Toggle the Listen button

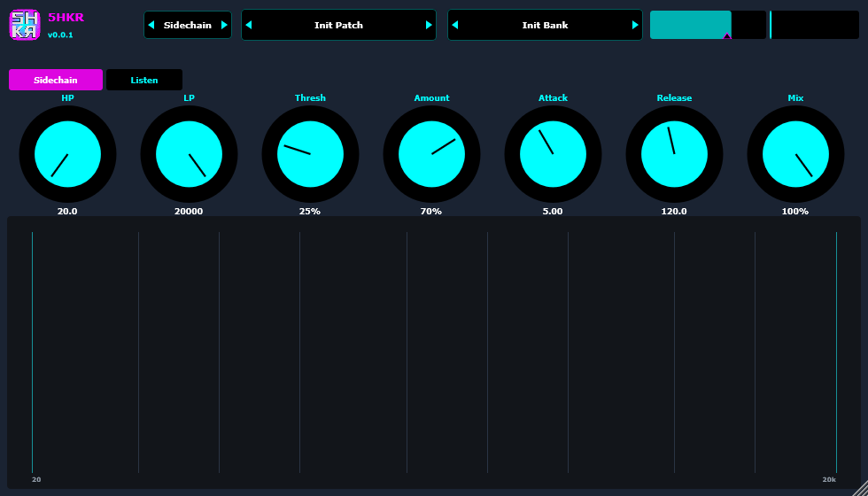pos(144,80)
